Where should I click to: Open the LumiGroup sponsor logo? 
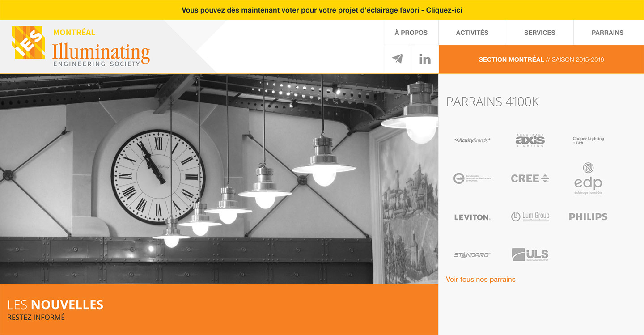click(x=530, y=216)
